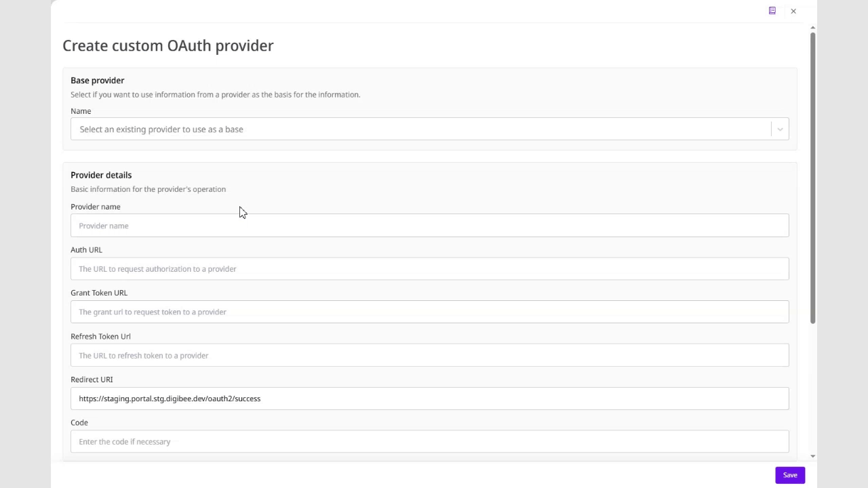Select the Grant Token URL input box
The image size is (868, 488).
[x=429, y=312]
